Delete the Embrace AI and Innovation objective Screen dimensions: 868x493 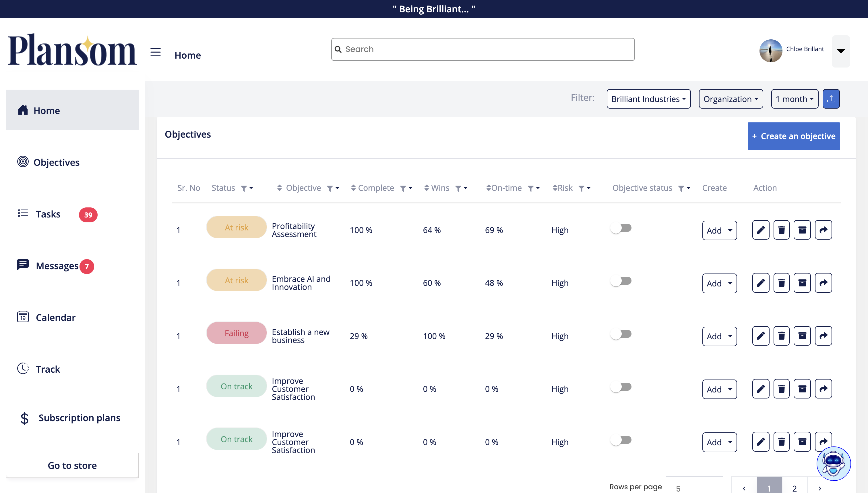pos(781,283)
